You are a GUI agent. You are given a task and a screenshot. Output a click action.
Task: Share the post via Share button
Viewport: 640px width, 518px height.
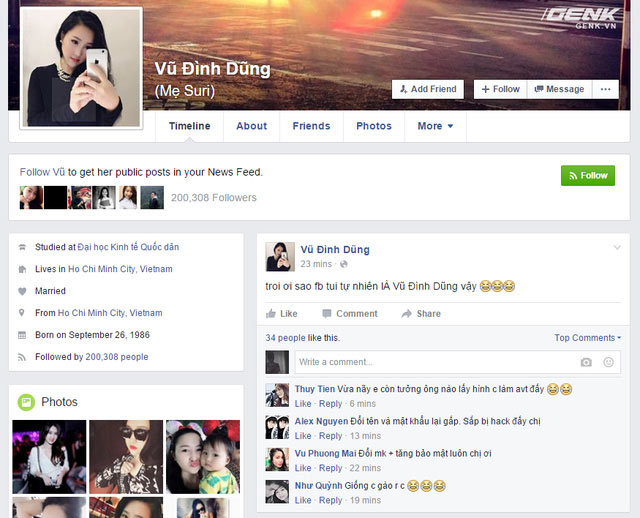[x=421, y=313]
